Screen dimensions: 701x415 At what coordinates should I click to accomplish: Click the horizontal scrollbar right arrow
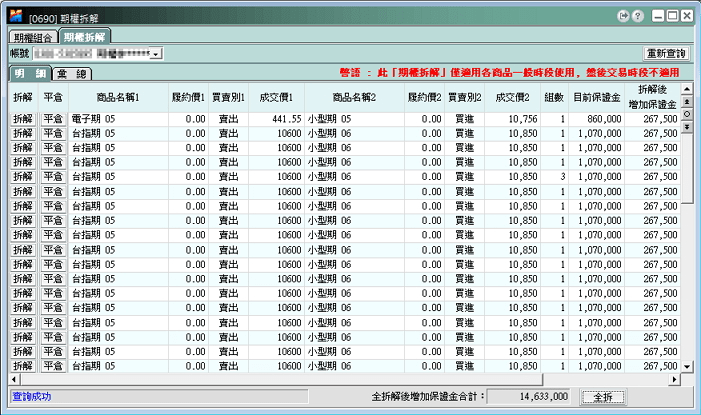(x=672, y=379)
